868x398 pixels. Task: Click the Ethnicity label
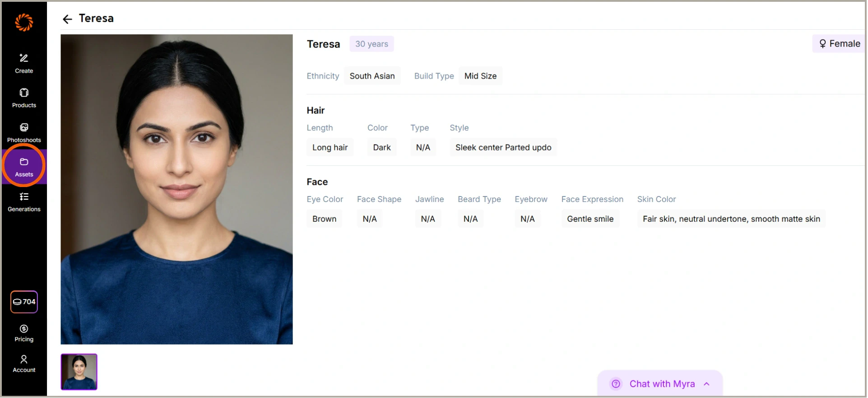[x=323, y=76]
